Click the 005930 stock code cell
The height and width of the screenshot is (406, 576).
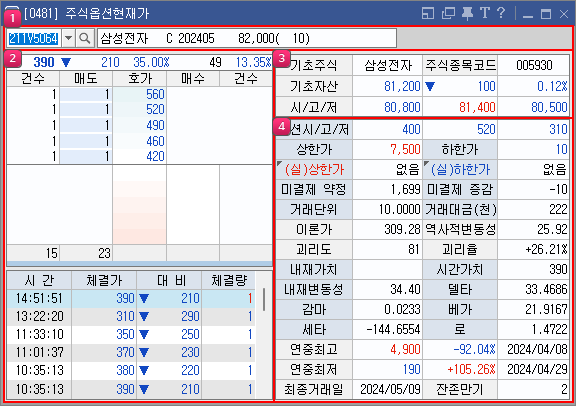coord(534,65)
